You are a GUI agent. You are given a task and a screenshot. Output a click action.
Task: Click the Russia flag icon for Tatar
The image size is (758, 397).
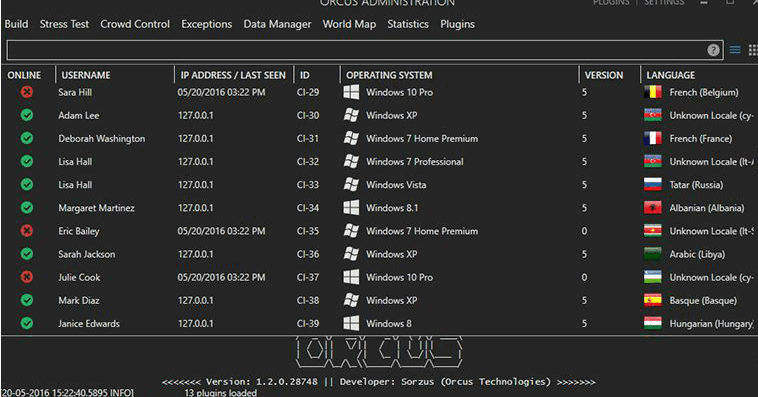(x=653, y=185)
